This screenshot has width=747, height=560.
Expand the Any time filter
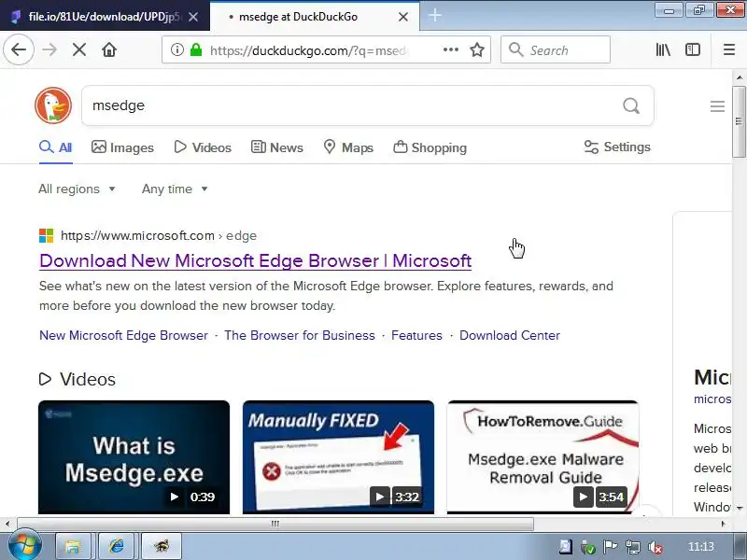[175, 189]
